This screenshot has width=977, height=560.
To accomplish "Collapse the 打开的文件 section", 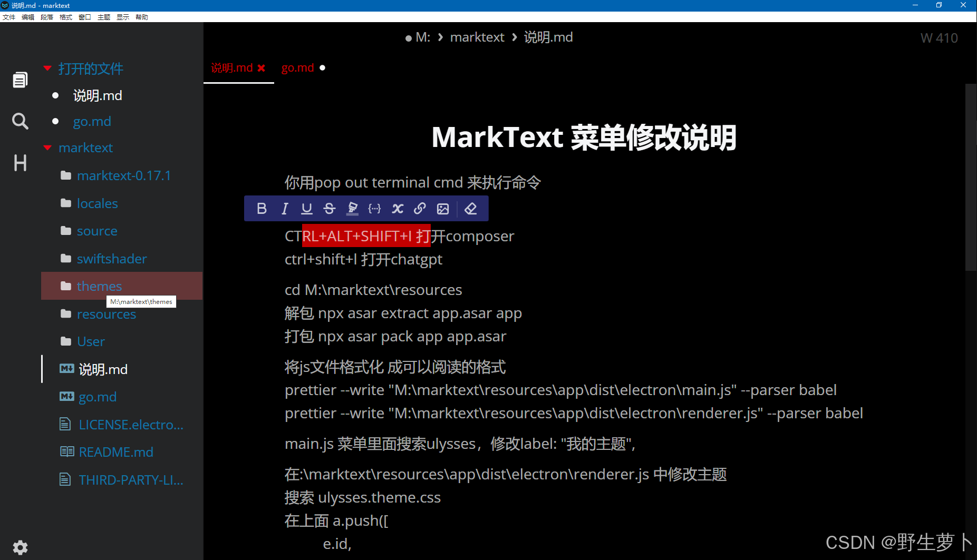I will (x=47, y=68).
